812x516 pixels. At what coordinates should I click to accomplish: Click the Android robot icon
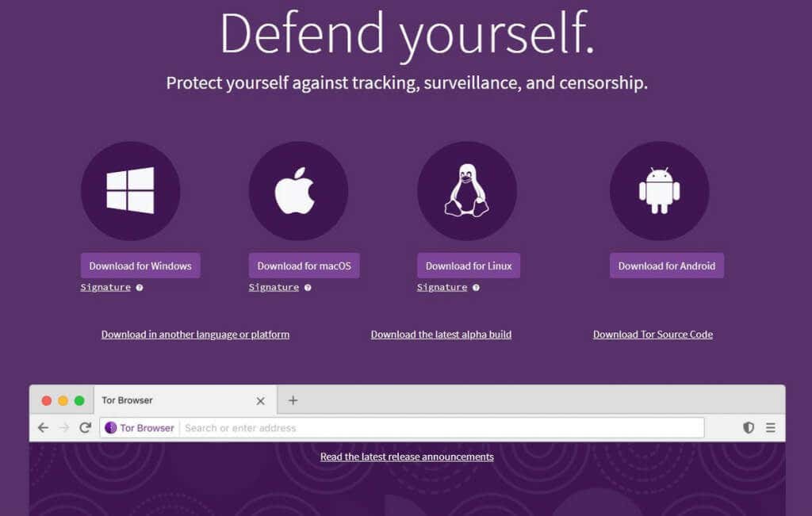tap(659, 190)
